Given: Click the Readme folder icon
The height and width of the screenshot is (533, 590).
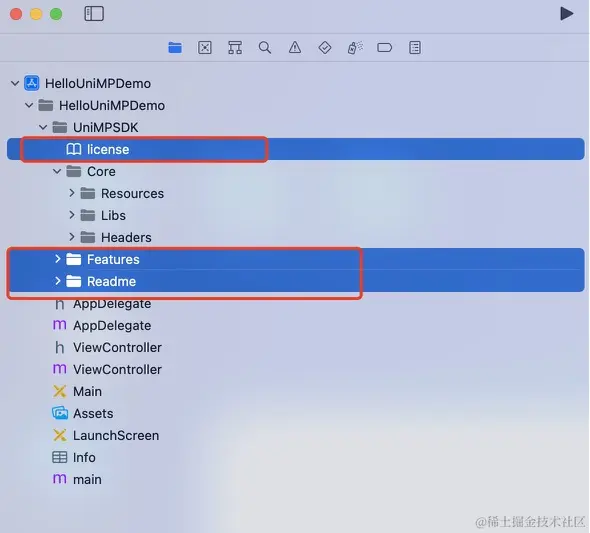Looking at the screenshot, I should click(x=74, y=281).
